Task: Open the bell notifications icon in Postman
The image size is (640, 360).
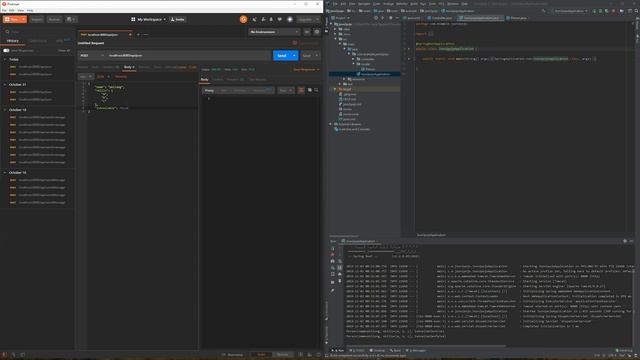Action: [x=271, y=19]
